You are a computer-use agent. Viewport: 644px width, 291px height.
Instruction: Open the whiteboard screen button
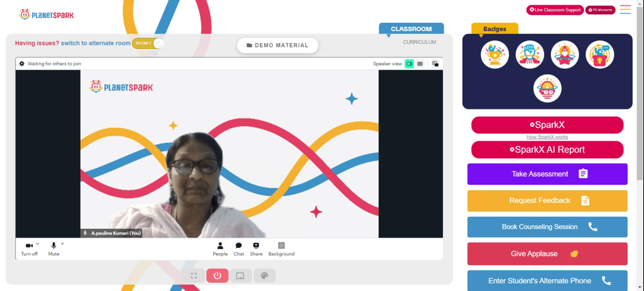click(241, 276)
